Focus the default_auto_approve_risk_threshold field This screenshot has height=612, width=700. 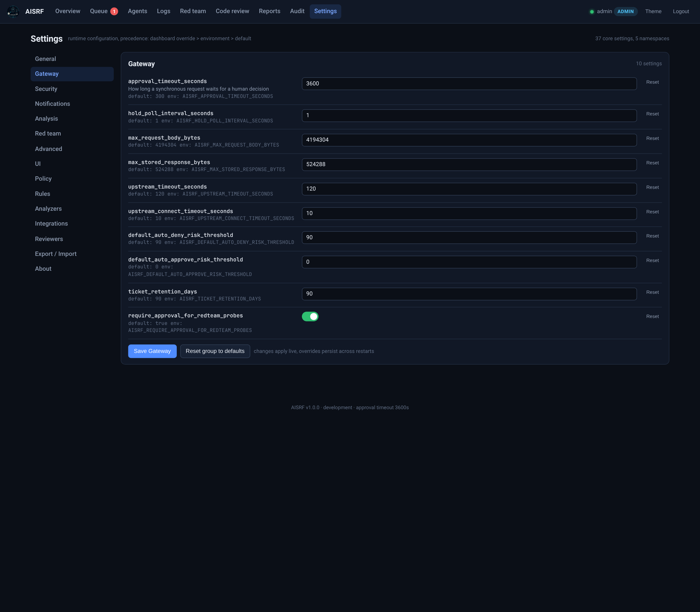(x=469, y=262)
